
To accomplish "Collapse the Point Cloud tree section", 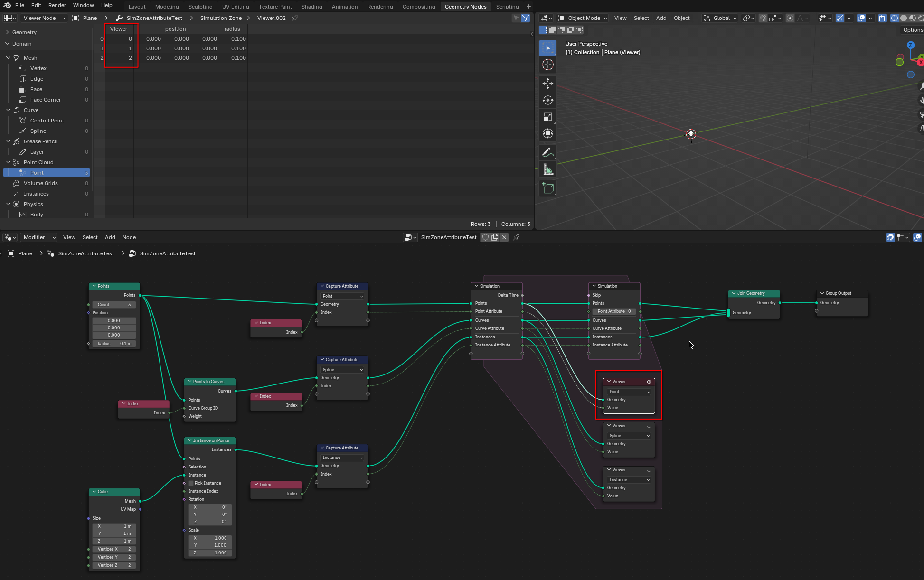I will [x=8, y=162].
